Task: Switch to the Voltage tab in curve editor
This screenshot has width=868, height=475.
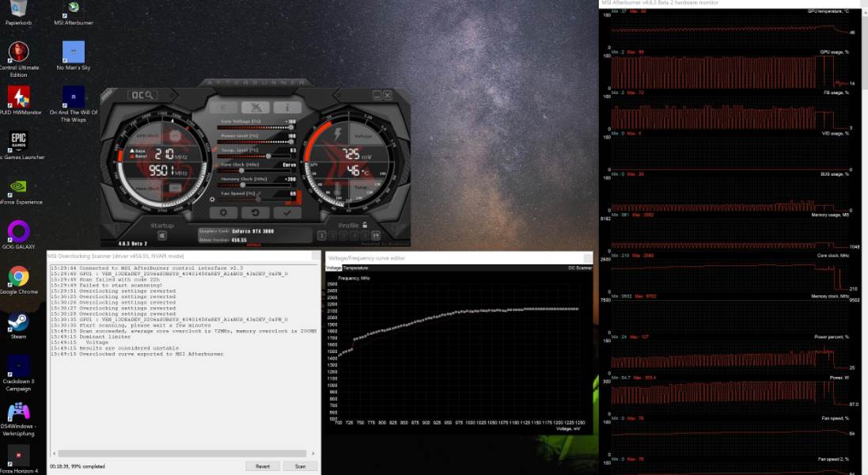Action: (x=333, y=268)
